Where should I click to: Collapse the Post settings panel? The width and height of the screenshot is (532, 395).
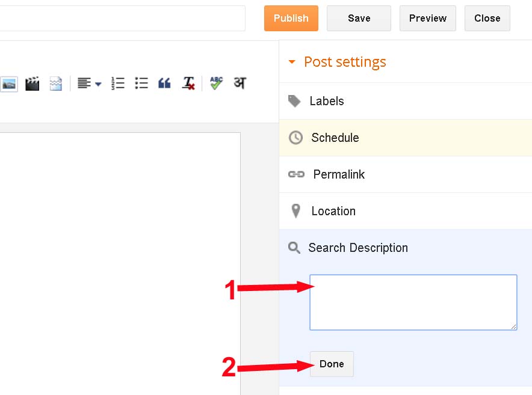point(337,62)
